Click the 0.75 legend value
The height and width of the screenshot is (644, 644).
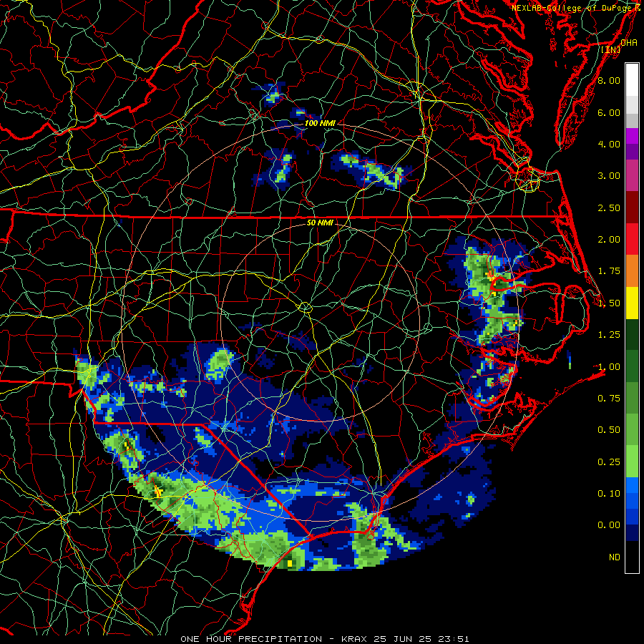coord(609,399)
